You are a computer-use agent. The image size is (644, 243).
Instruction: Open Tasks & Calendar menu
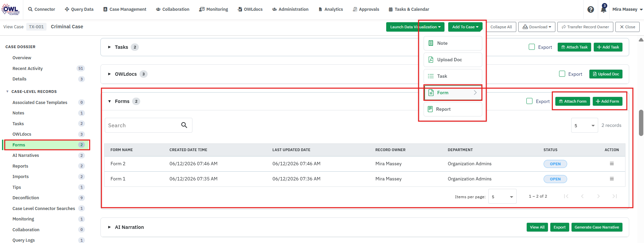409,9
